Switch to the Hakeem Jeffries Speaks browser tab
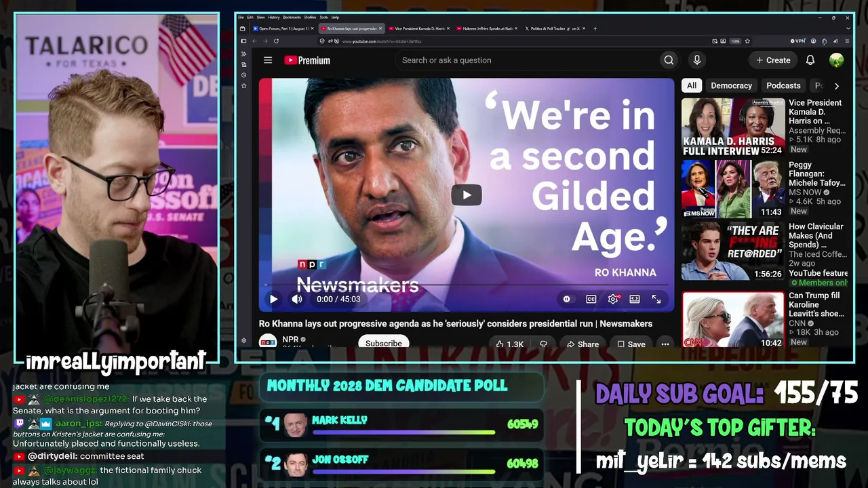Viewport: 868px width, 488px height. click(x=487, y=28)
